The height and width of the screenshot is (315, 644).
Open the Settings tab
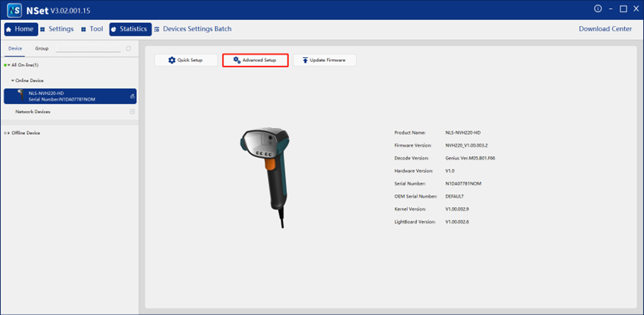(57, 29)
